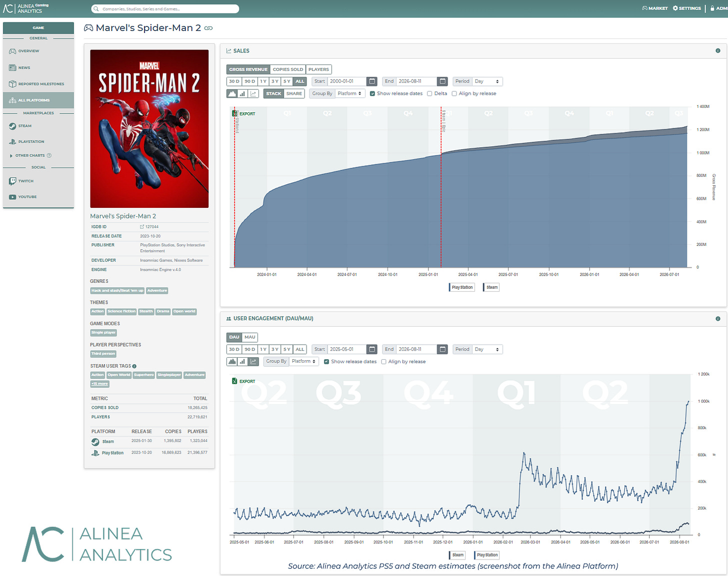Switch engagement chart to DAU
Image resolution: width=728 pixels, height=576 pixels.
(234, 337)
